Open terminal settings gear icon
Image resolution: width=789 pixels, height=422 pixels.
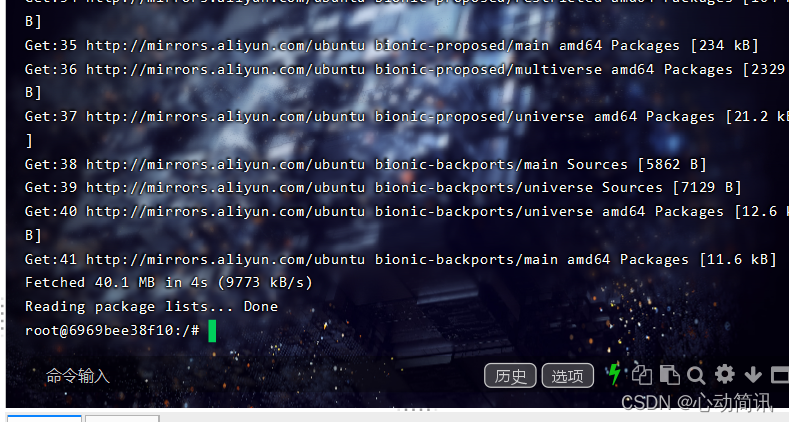[x=725, y=374]
